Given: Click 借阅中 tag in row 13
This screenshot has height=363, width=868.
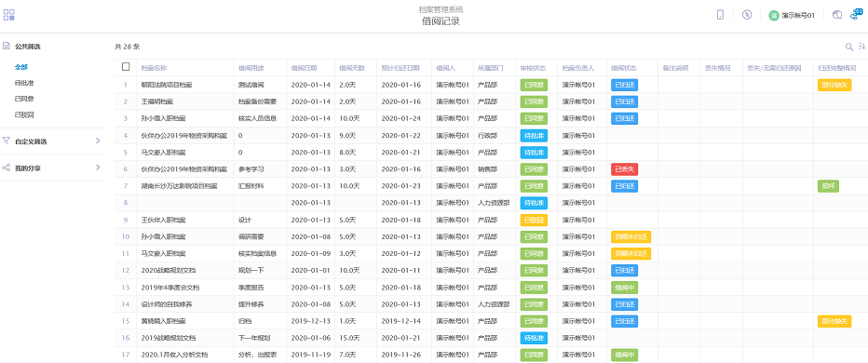Looking at the screenshot, I should (x=624, y=288).
